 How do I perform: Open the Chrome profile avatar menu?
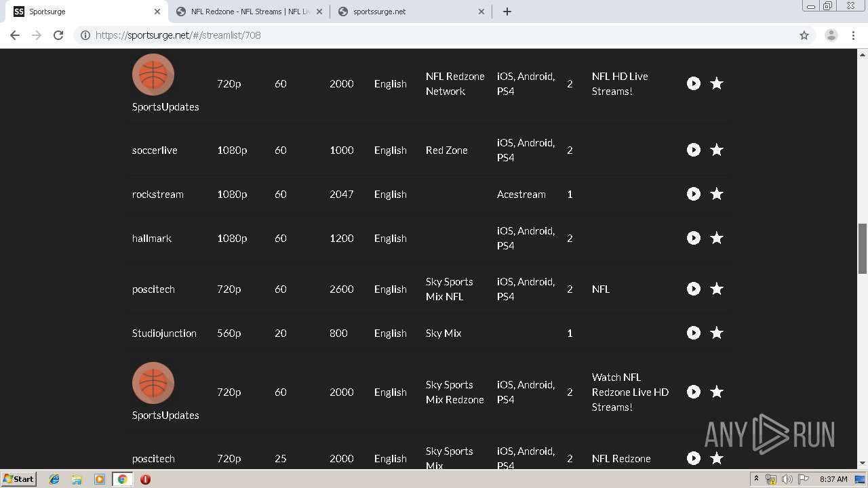click(831, 35)
